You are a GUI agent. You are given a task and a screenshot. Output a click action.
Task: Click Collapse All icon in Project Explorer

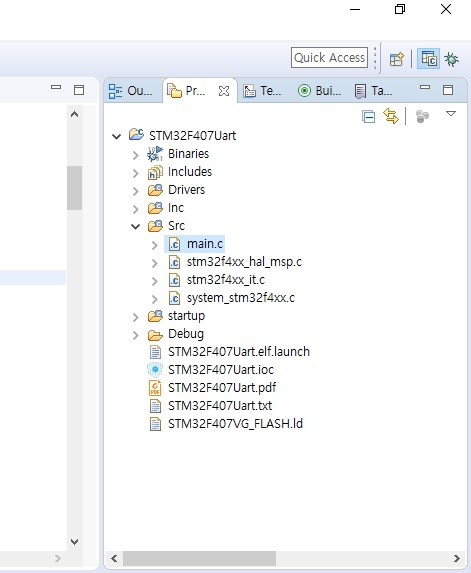point(368,117)
